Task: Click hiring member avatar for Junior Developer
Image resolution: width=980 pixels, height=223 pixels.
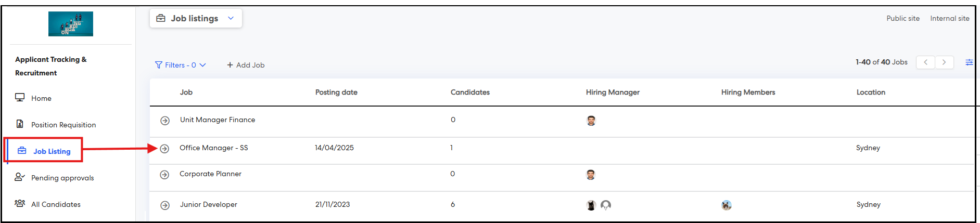Action: [727, 205]
